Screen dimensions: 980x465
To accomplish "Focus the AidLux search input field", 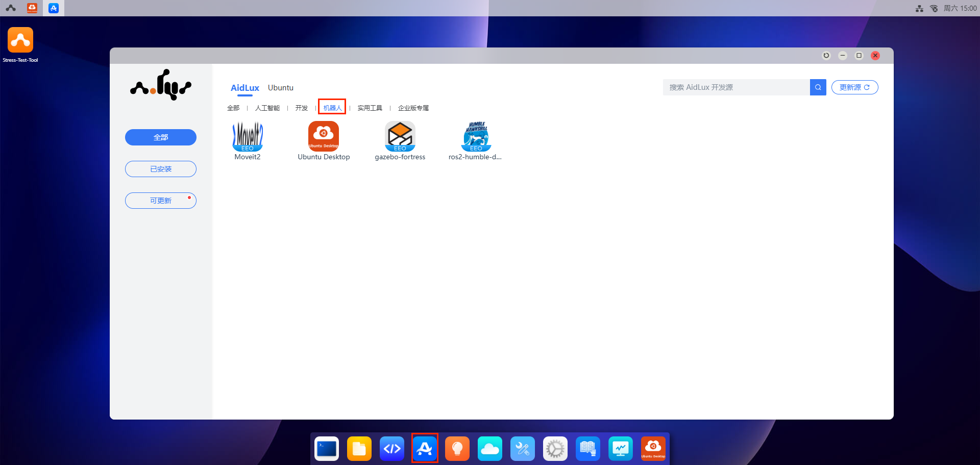I will [736, 87].
